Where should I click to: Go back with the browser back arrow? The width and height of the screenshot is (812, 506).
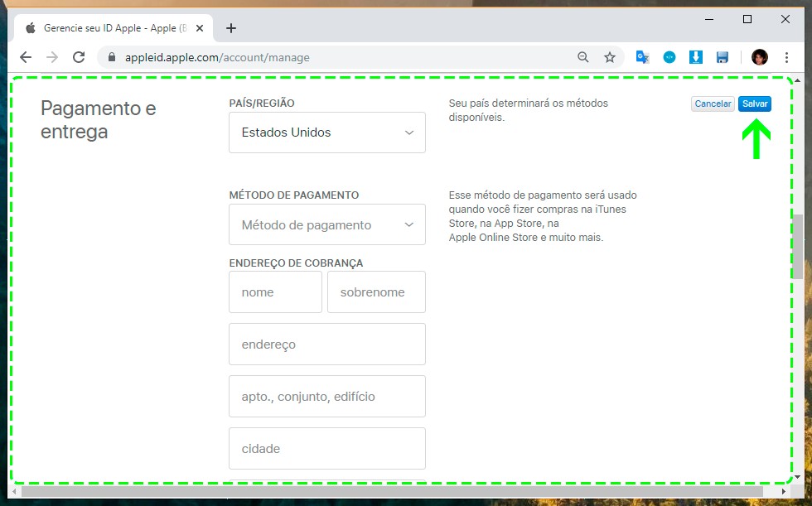coord(26,57)
